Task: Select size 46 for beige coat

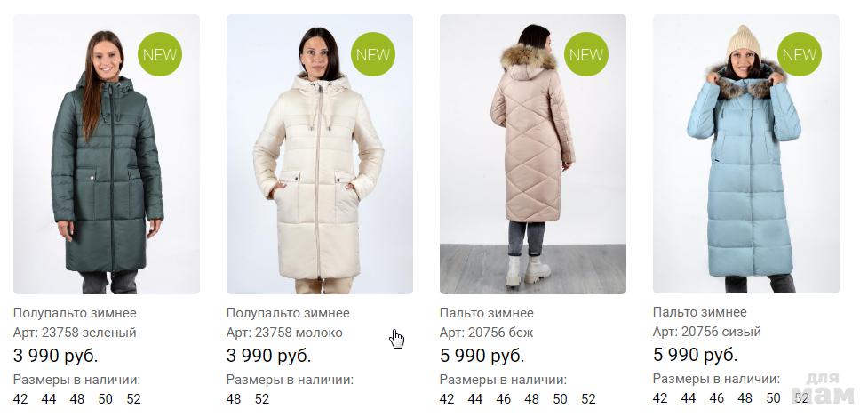Action: tap(503, 398)
